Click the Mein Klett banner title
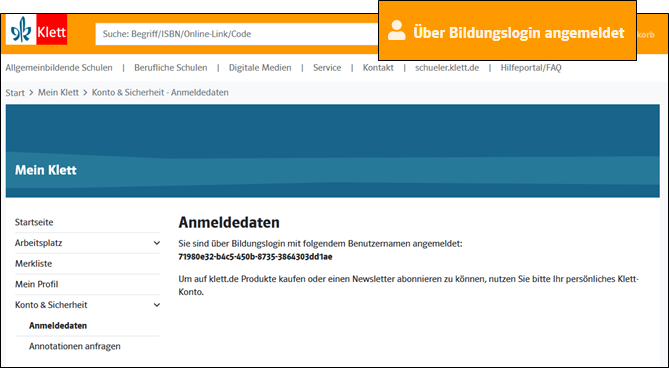 46,170
